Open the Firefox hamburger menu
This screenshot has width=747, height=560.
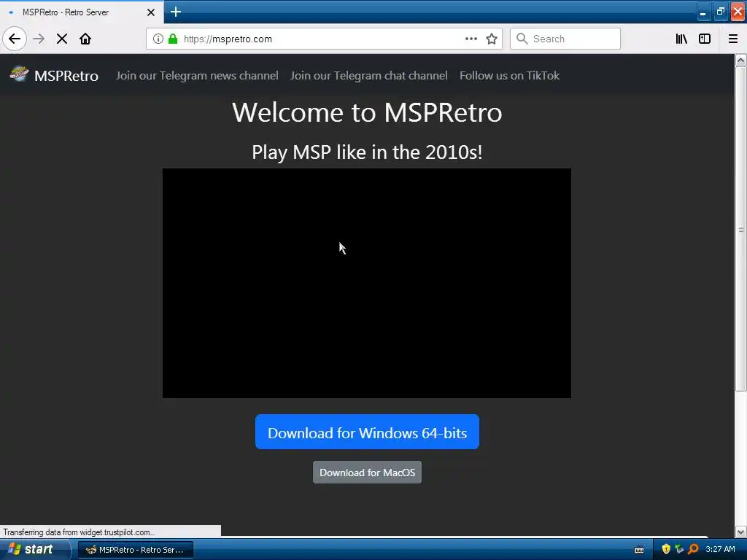pos(733,39)
